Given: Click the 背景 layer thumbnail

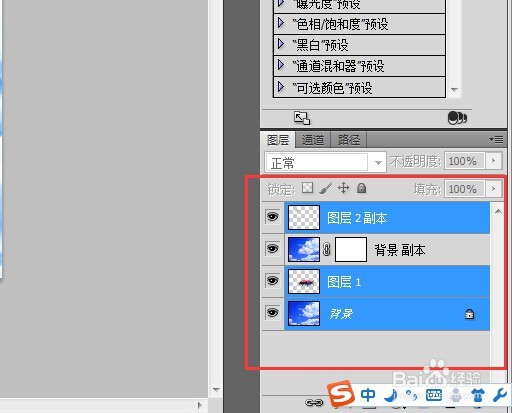Looking at the screenshot, I should [304, 313].
